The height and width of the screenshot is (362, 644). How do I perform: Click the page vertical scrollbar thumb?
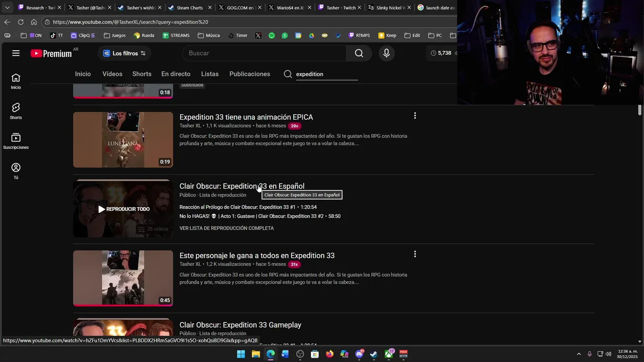click(x=640, y=110)
